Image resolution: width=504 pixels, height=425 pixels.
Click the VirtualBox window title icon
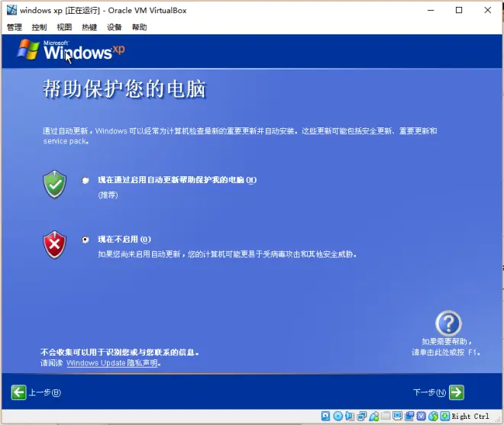point(12,10)
